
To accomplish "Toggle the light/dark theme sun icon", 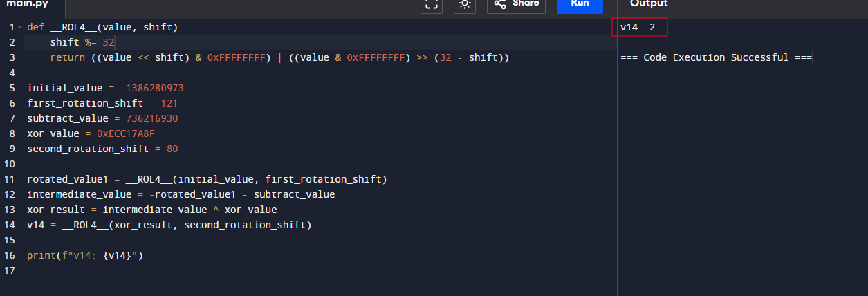I will coord(464,4).
